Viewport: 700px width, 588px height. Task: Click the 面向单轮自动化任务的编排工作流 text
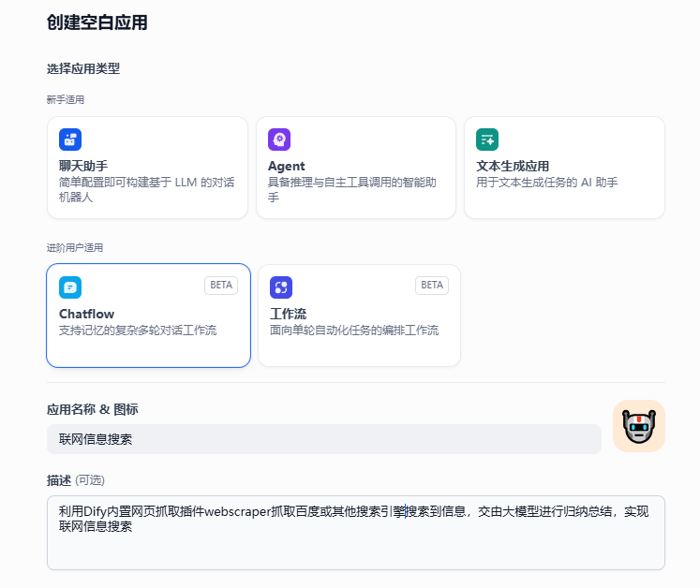[x=354, y=331]
